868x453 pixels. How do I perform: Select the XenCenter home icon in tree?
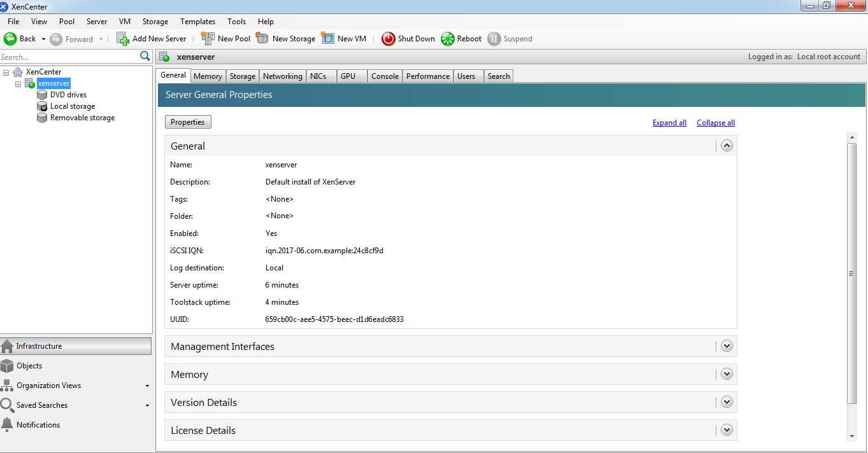(18, 72)
